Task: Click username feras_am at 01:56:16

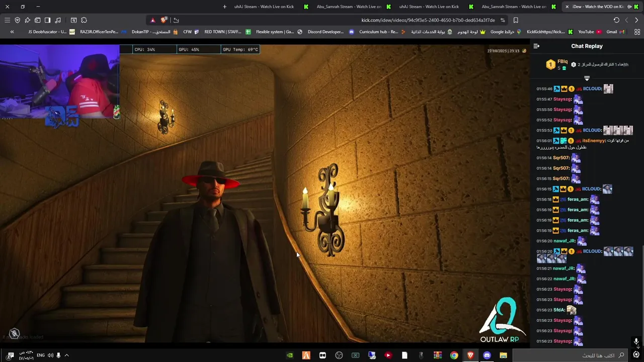Action: point(578,199)
